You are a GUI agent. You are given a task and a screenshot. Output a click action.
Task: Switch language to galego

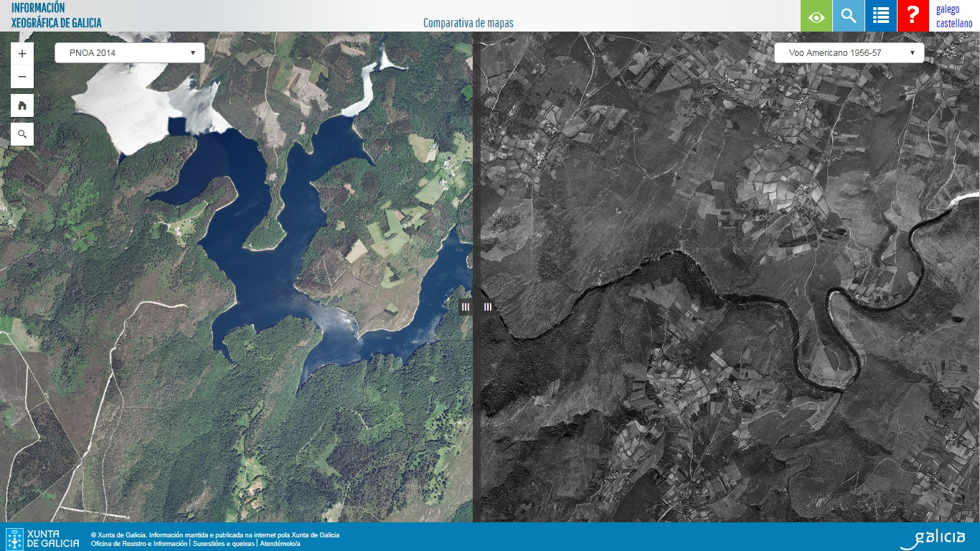[x=947, y=9]
